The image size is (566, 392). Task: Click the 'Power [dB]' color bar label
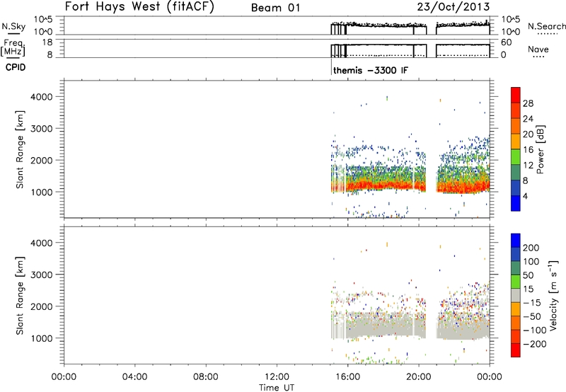coord(540,149)
